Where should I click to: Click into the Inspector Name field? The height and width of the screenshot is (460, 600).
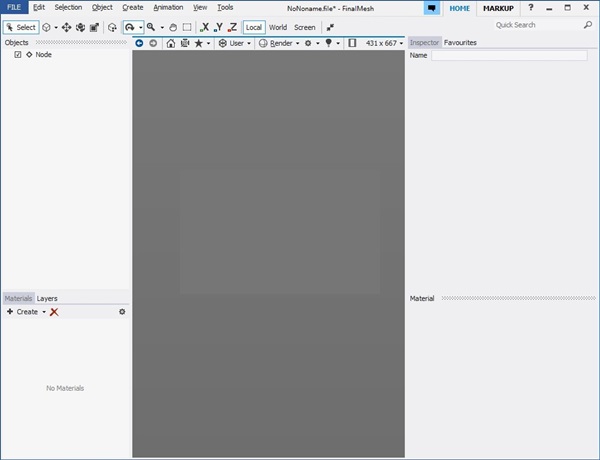(x=508, y=56)
